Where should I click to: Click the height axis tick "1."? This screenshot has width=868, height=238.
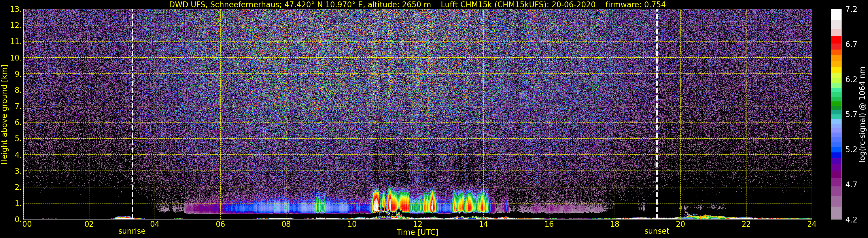pyautogui.click(x=18, y=203)
